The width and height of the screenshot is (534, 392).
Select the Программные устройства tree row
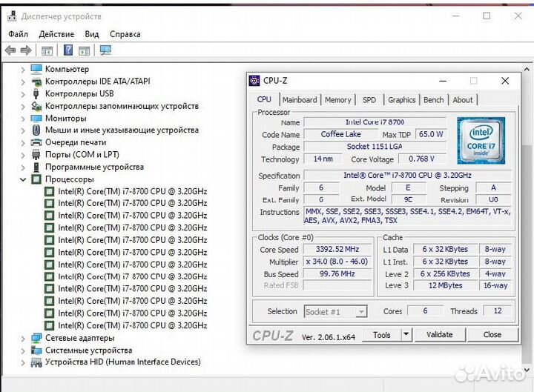[x=94, y=167]
